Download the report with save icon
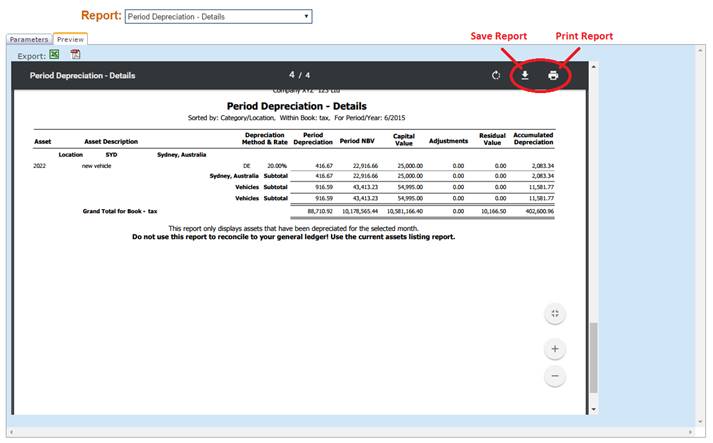Image resolution: width=713 pixels, height=443 pixels. coord(525,76)
